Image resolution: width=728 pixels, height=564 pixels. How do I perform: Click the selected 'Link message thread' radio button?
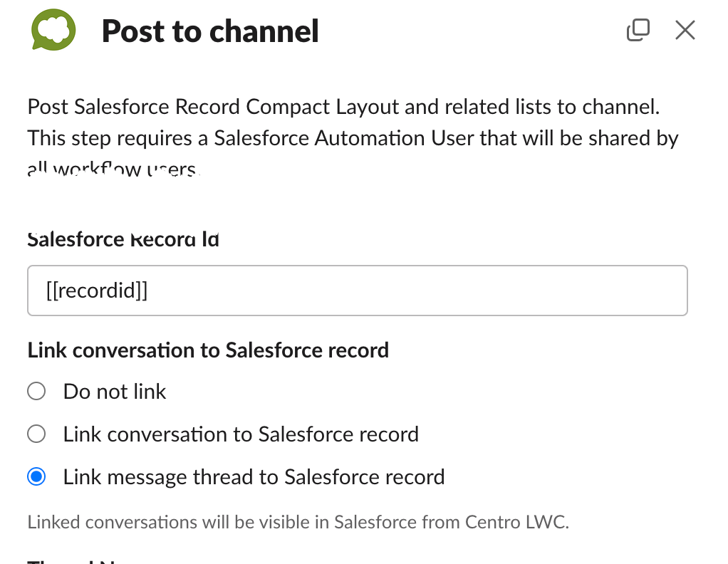tap(36, 476)
